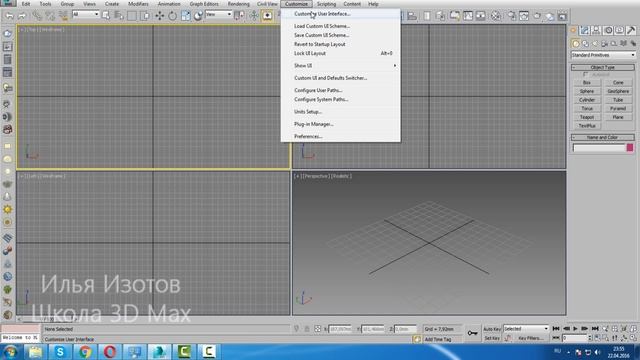Select the Geometry category icon
This screenshot has height=360, width=640.
[x=576, y=43]
